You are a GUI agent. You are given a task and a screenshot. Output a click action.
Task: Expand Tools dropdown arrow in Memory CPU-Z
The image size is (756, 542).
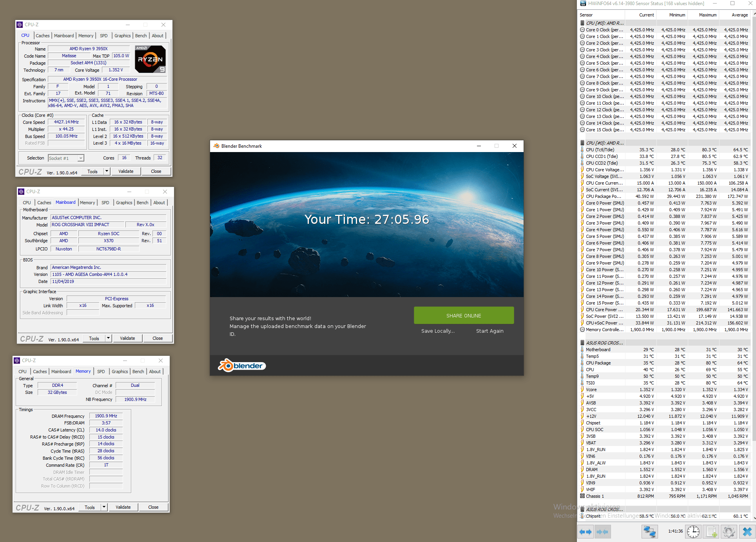pyautogui.click(x=104, y=507)
